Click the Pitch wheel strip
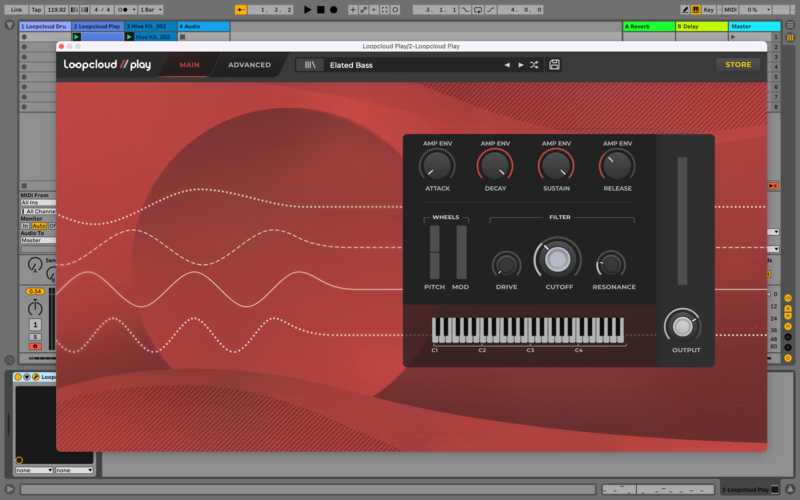 [434, 252]
